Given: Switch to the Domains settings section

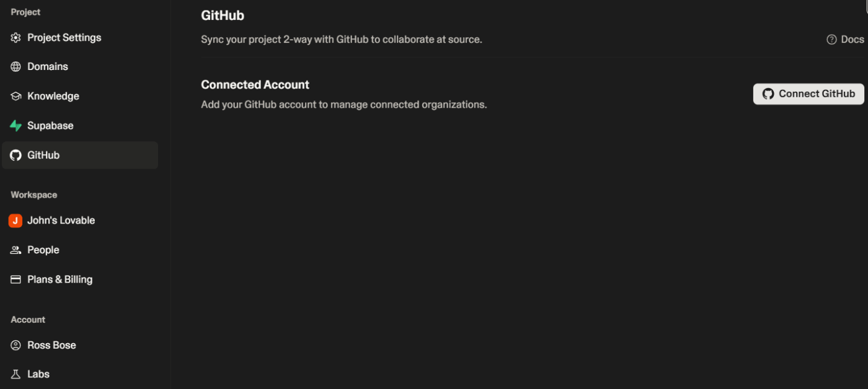Looking at the screenshot, I should click(48, 66).
